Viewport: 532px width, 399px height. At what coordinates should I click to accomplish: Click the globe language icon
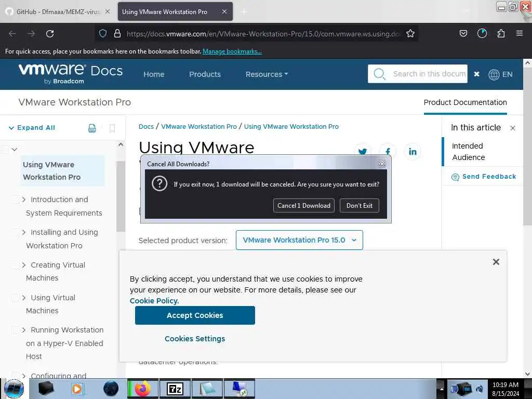494,74
